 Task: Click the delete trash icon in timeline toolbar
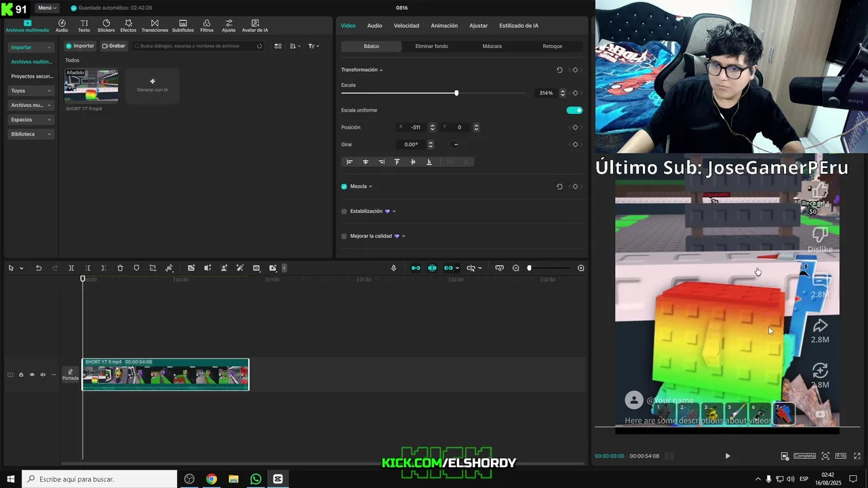120,268
